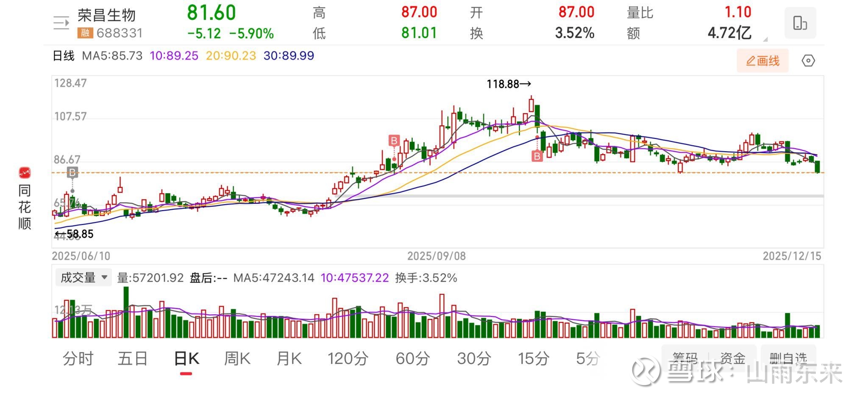Tap the 107.57 axis label

pyautogui.click(x=70, y=116)
